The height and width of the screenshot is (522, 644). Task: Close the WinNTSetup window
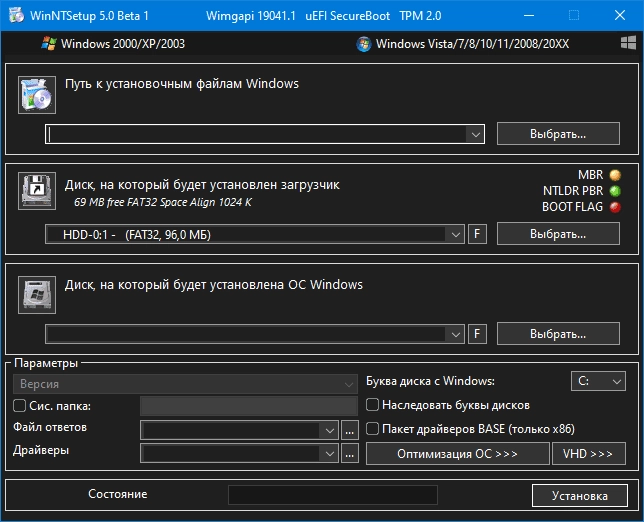(620, 16)
